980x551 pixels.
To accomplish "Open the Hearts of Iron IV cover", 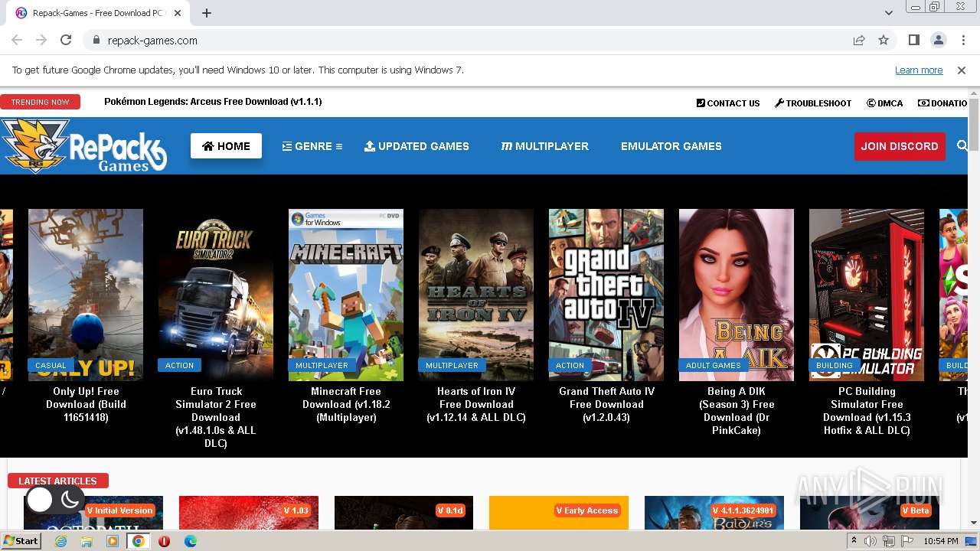I will pos(476,295).
